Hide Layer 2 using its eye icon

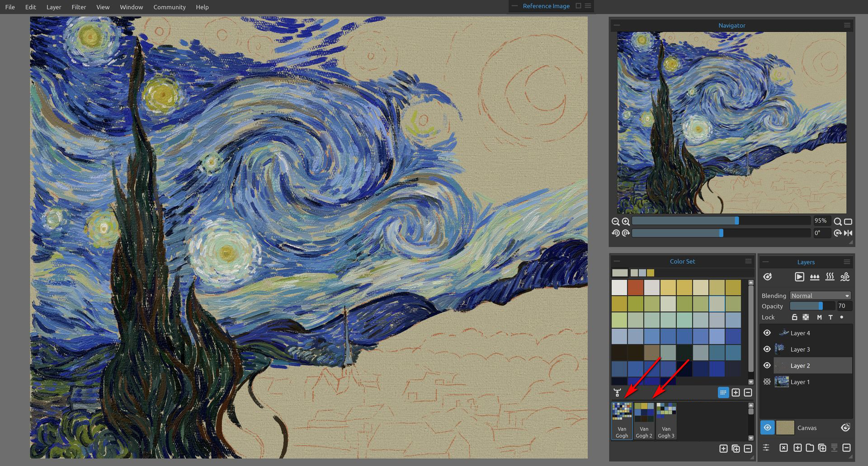(x=767, y=366)
